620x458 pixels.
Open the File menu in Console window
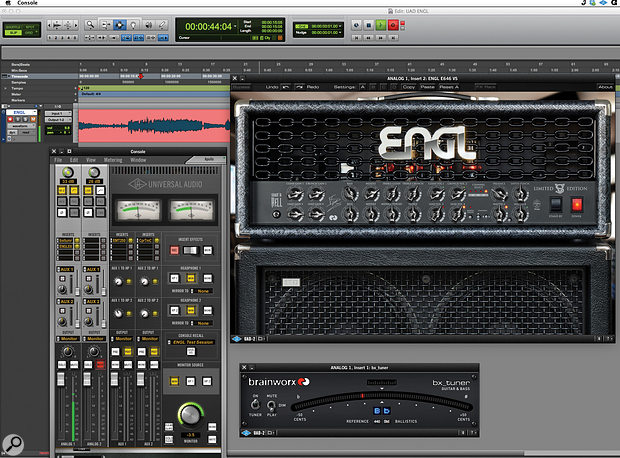tap(58, 160)
